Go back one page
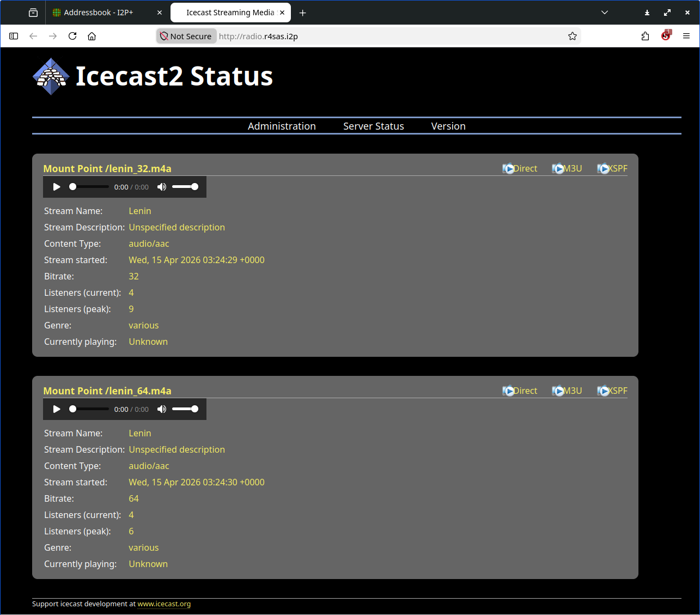The height and width of the screenshot is (615, 700). pos(33,36)
